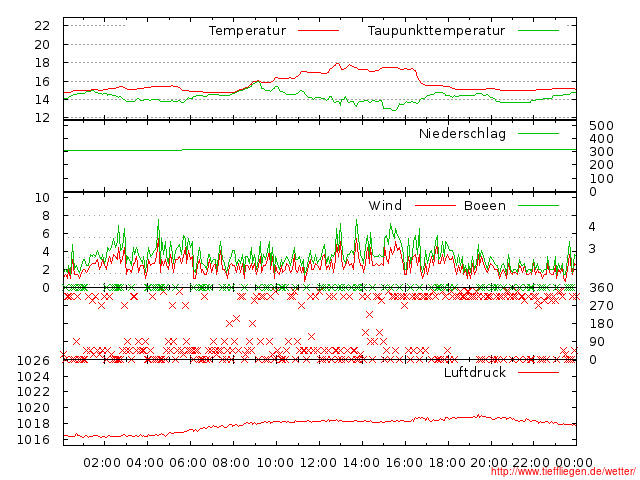The image size is (640, 480).
Task: Click the green Taupunkttemperatur legend line
Action: [538, 31]
